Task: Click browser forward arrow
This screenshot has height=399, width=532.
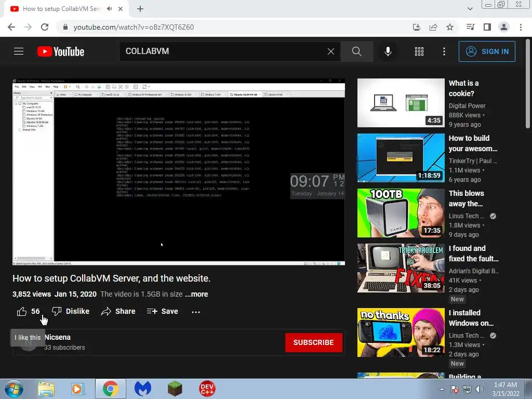Action: tap(28, 27)
